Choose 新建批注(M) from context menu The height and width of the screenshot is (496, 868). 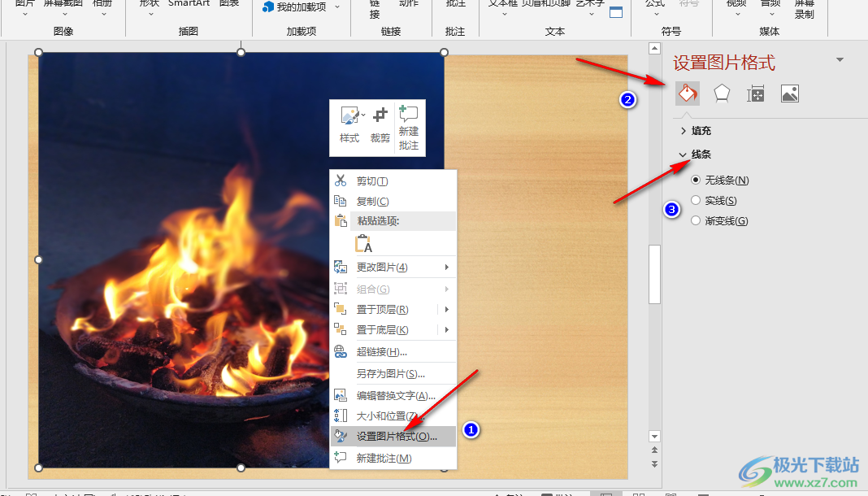coord(393,459)
